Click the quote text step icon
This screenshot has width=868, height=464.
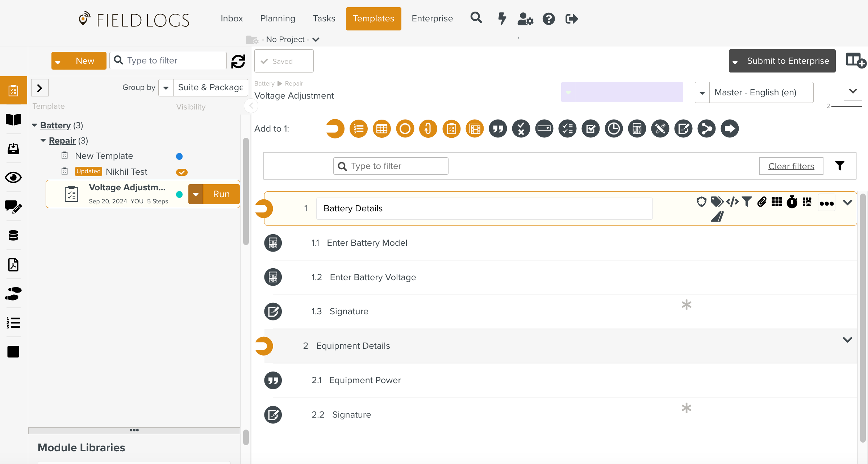pyautogui.click(x=498, y=129)
